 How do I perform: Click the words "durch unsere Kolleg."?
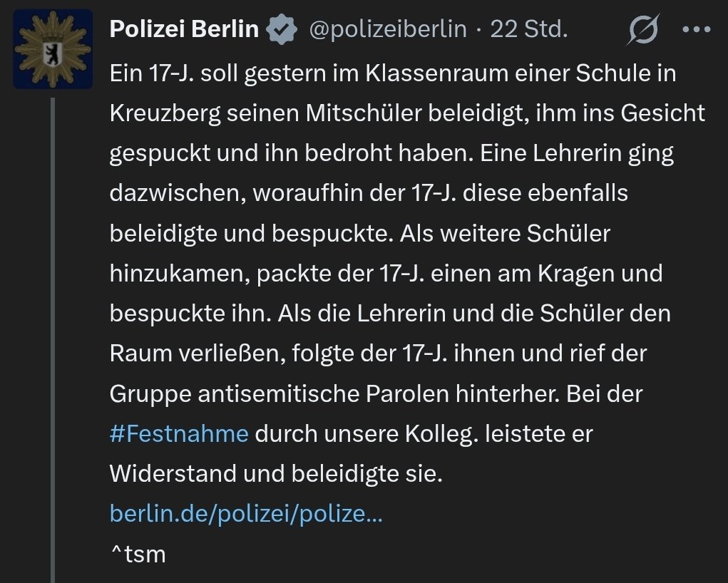pyautogui.click(x=365, y=433)
